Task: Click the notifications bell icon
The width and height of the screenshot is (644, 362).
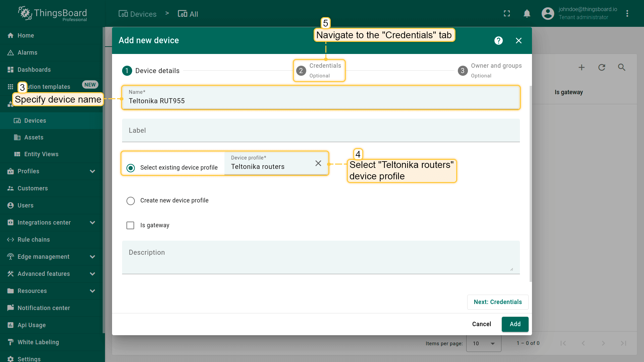Action: click(x=527, y=13)
